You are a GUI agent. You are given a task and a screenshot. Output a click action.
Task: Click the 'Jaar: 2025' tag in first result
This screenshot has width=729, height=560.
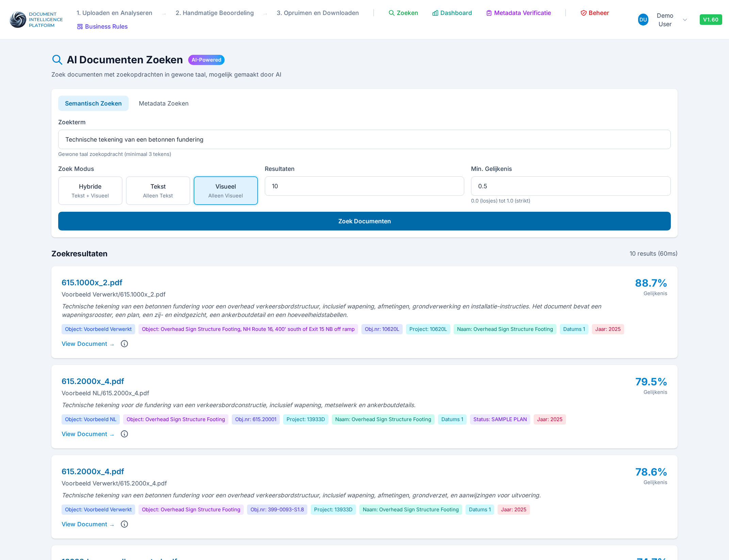608,329
